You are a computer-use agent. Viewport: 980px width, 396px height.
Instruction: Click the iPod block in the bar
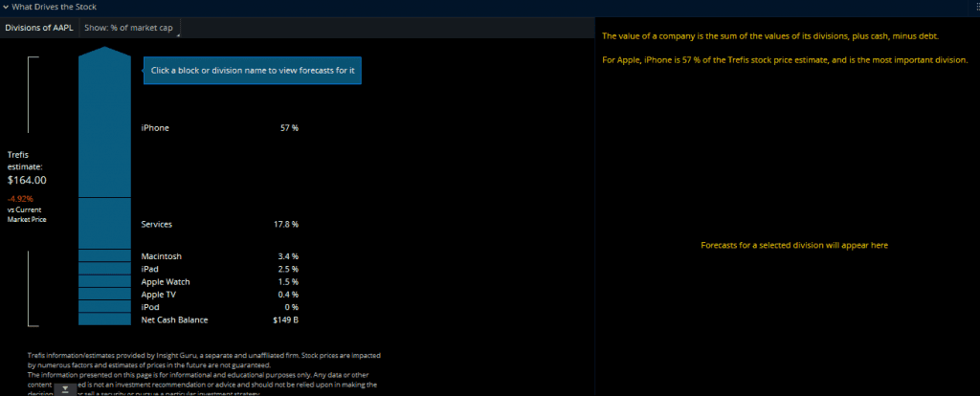104,306
